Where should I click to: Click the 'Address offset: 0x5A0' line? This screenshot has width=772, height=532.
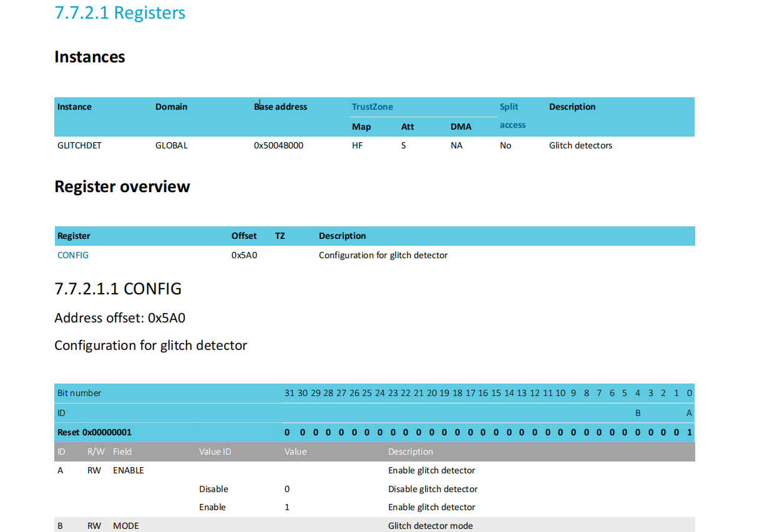click(120, 318)
